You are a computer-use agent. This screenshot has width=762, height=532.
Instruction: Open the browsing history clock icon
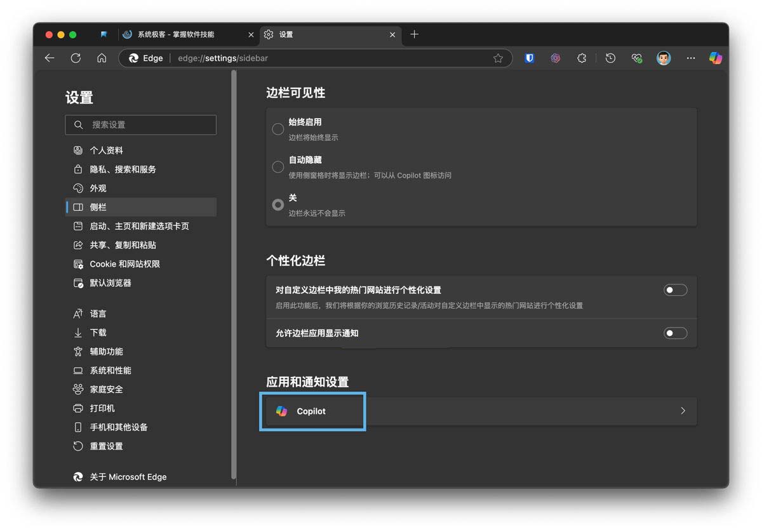610,58
